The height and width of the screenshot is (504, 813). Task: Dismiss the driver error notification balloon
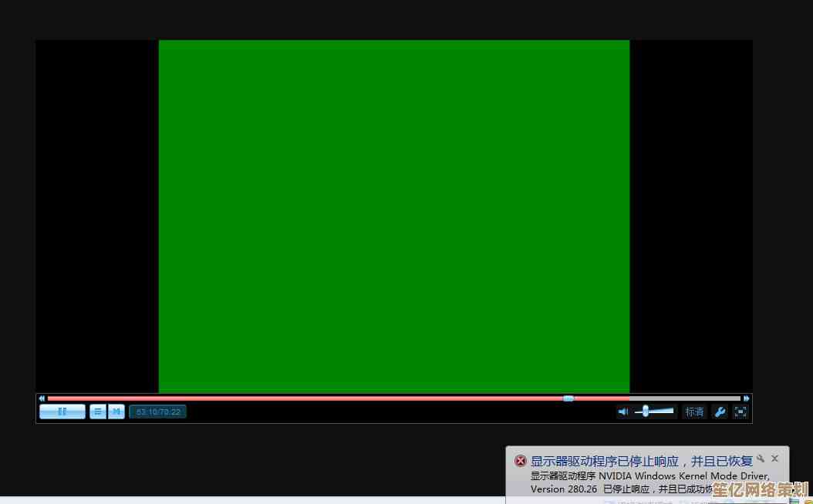(x=775, y=459)
